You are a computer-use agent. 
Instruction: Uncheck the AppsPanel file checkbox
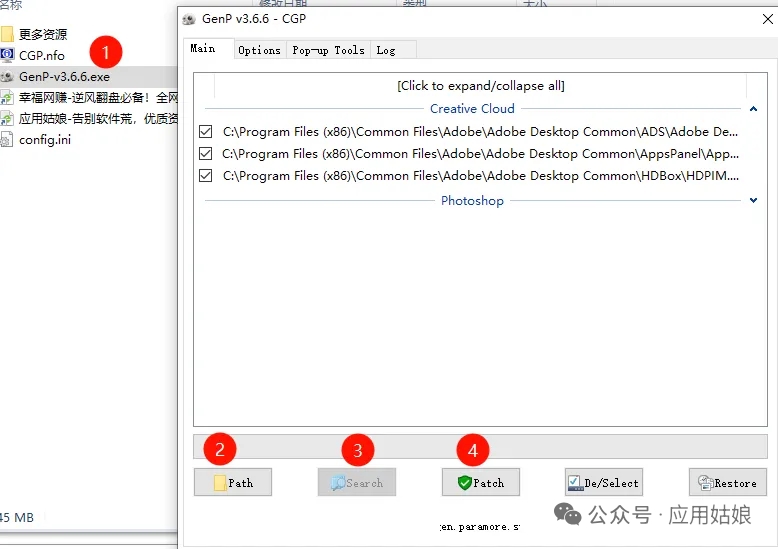pyautogui.click(x=206, y=154)
